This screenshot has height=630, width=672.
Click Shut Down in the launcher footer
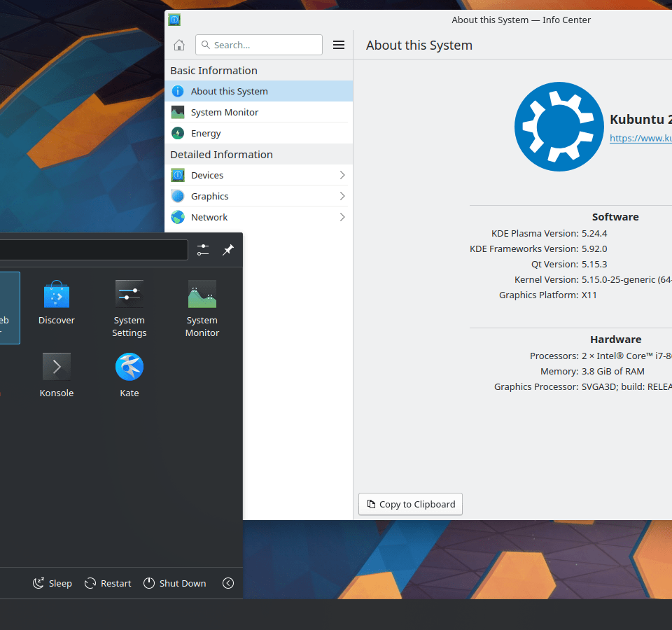(175, 583)
